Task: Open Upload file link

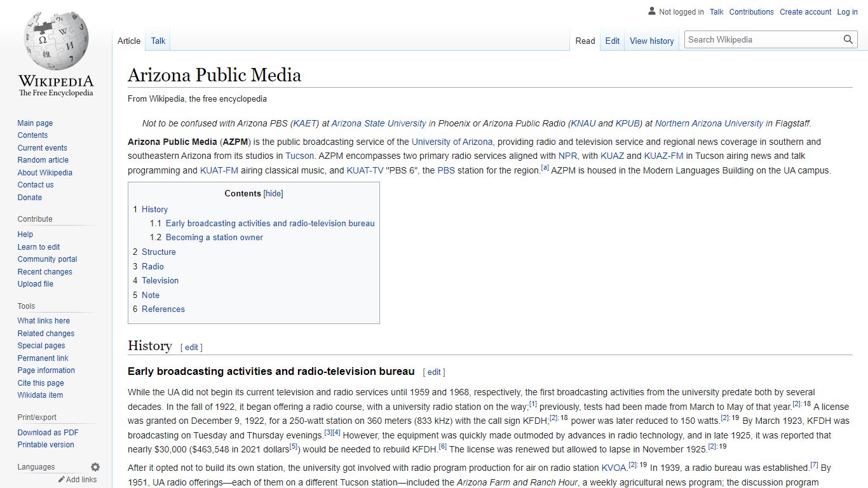Action: [x=36, y=284]
